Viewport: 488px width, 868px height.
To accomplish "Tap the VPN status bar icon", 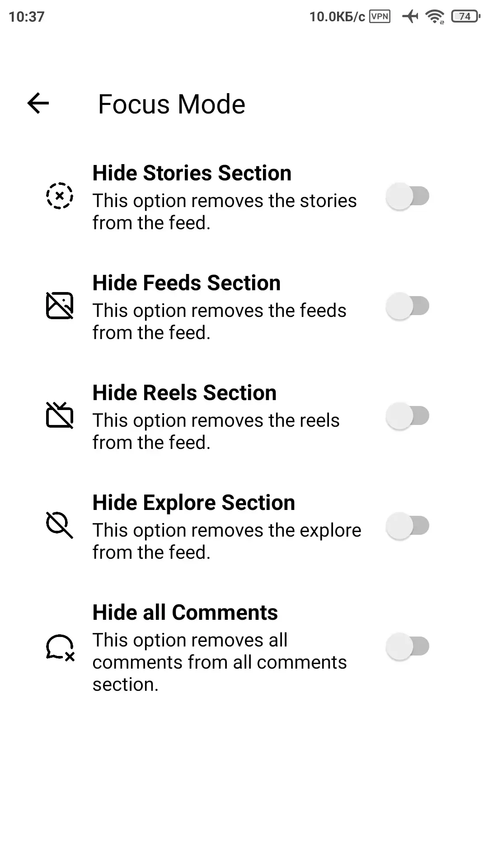I will pyautogui.click(x=380, y=17).
